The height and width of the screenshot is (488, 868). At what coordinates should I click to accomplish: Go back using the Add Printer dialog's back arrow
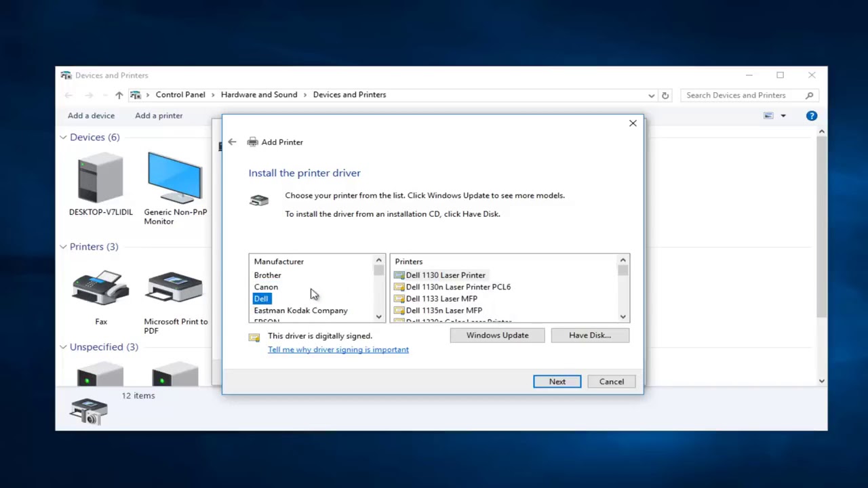(232, 142)
